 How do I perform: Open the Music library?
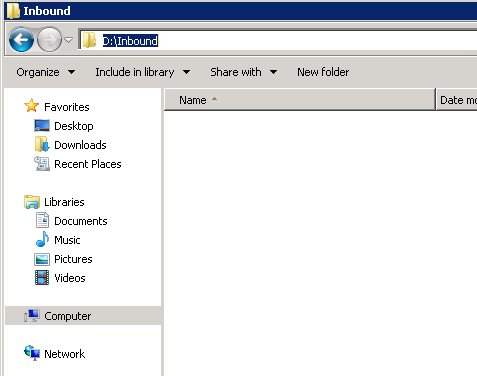pos(67,240)
